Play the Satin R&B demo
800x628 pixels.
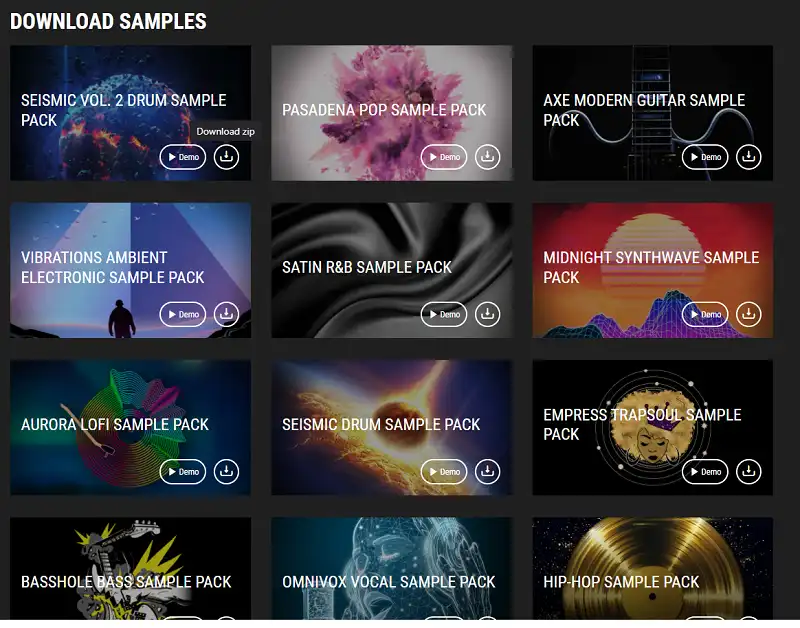click(x=444, y=314)
